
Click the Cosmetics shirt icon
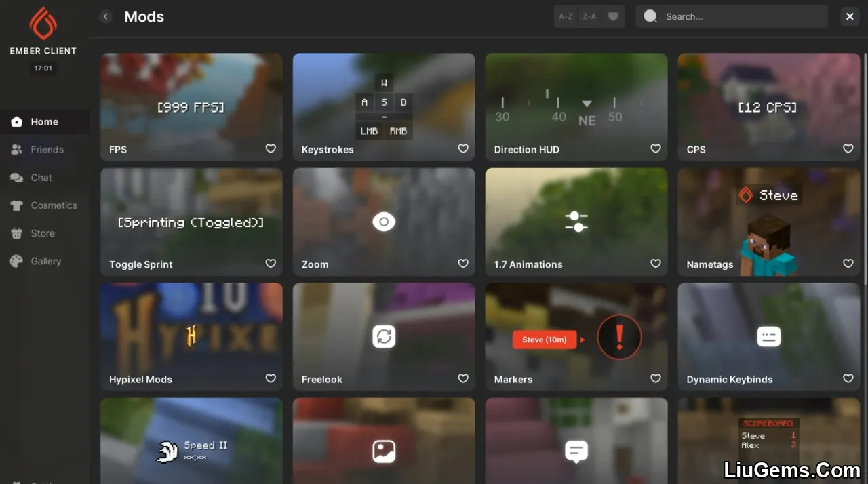click(17, 205)
